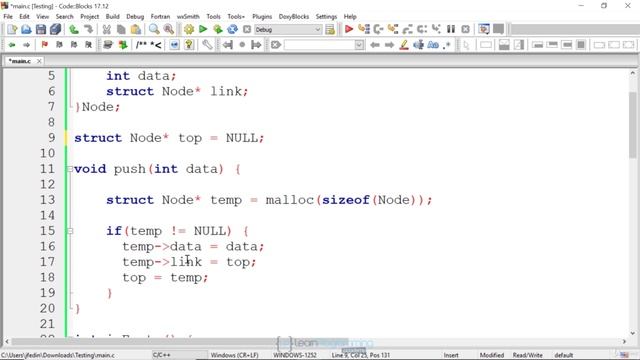
Task: Toggle bookmark with the red flag icon
Action: [x=44, y=45]
